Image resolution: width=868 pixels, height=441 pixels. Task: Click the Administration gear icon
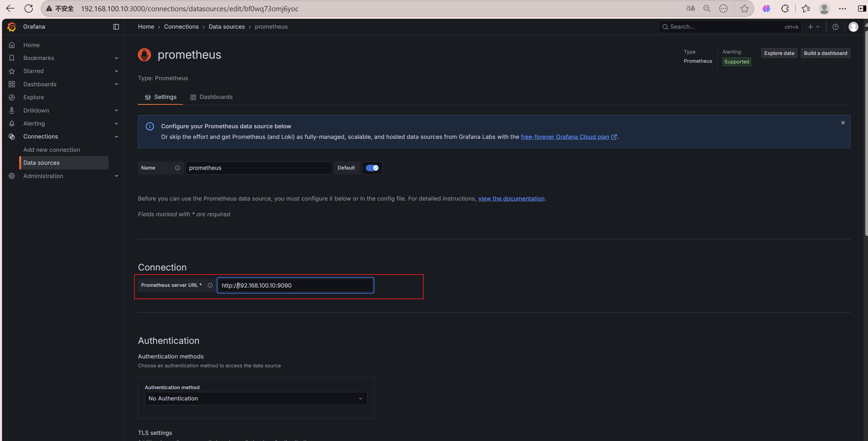[x=12, y=176]
